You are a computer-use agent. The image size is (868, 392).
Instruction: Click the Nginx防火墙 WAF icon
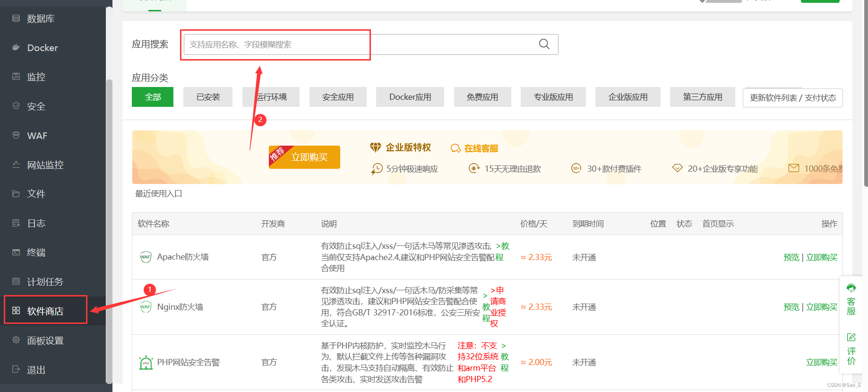pyautogui.click(x=146, y=307)
